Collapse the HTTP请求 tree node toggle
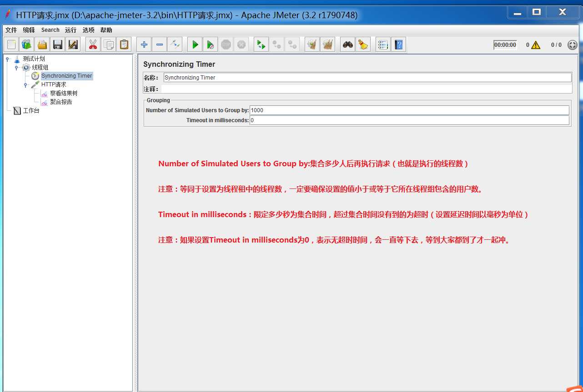 click(26, 84)
